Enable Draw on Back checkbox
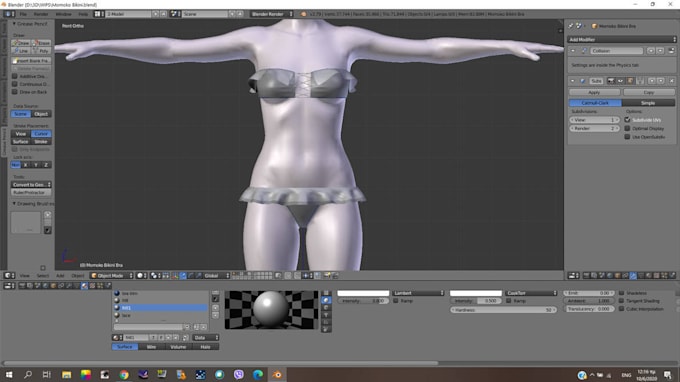This screenshot has height=382, width=680. 15,92
